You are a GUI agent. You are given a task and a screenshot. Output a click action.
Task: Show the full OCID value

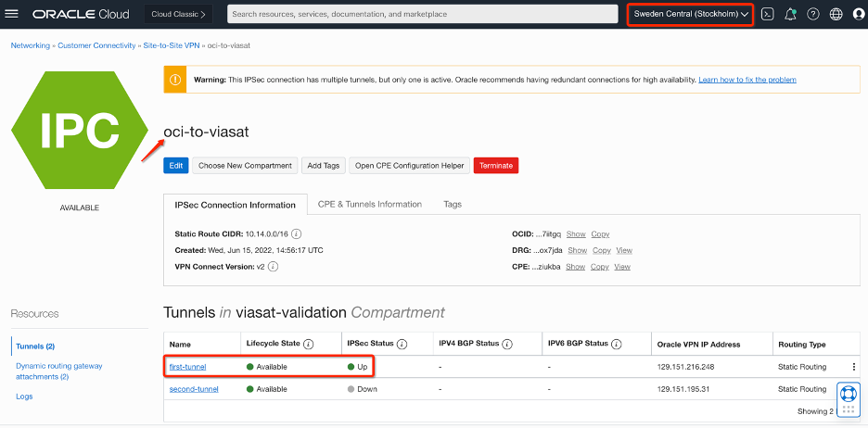576,234
